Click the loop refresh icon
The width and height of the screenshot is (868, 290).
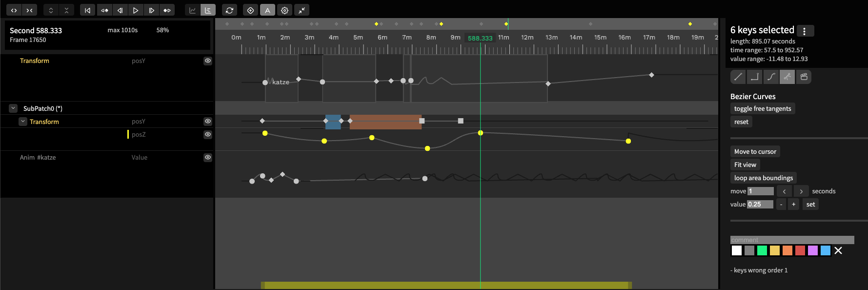tap(229, 10)
